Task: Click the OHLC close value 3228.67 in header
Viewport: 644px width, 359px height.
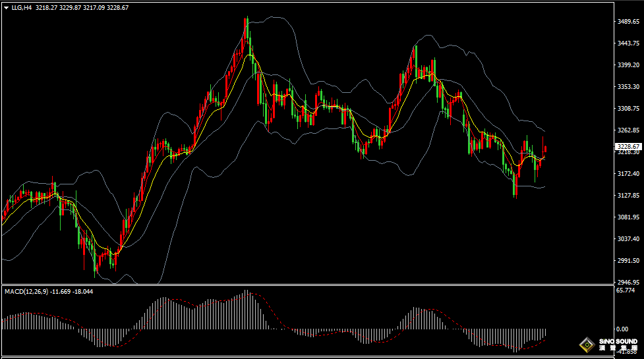Action: (x=117, y=8)
